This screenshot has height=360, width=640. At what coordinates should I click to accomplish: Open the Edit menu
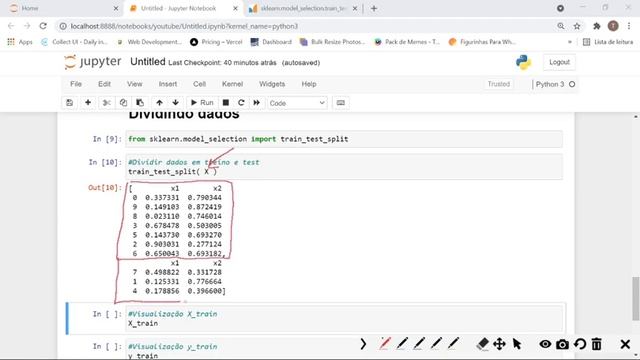[104, 84]
